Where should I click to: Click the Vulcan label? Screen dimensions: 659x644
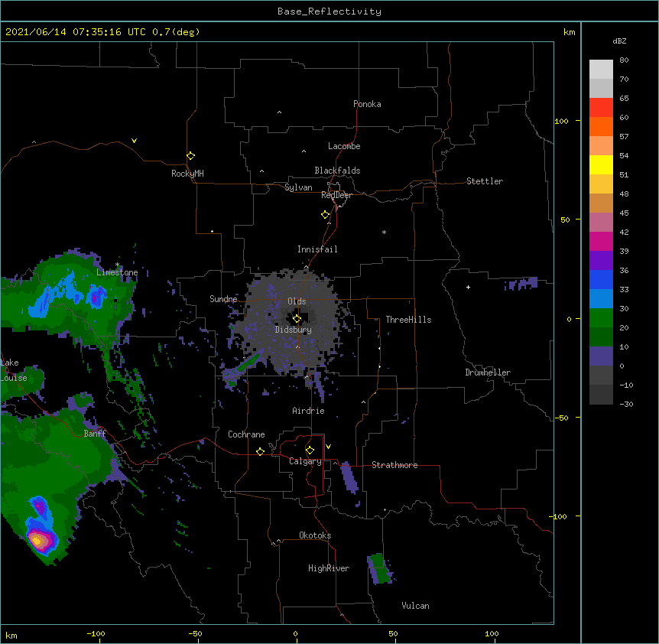click(415, 606)
